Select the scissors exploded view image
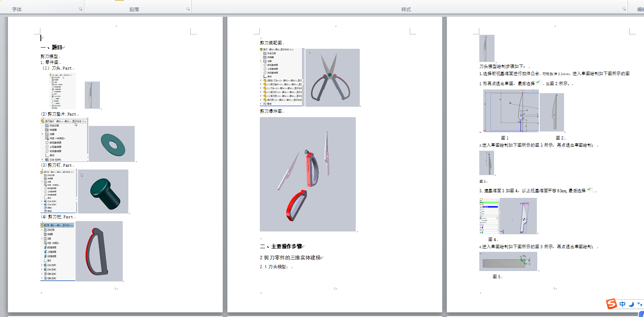The height and width of the screenshot is (317, 644). pos(308,174)
